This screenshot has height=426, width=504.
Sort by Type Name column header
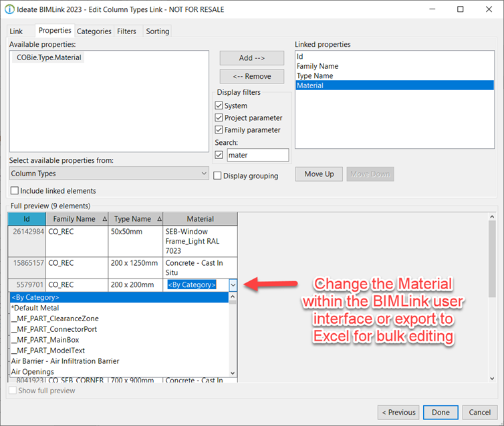136,219
